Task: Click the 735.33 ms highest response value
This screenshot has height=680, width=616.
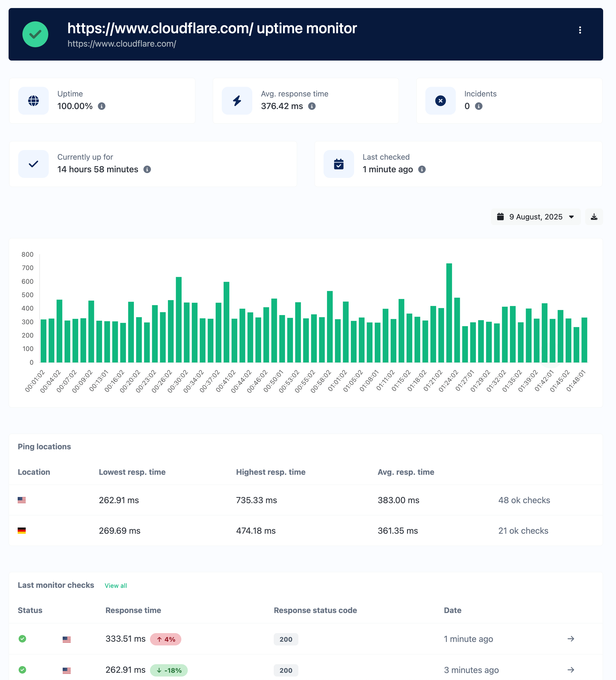Action: coord(256,500)
